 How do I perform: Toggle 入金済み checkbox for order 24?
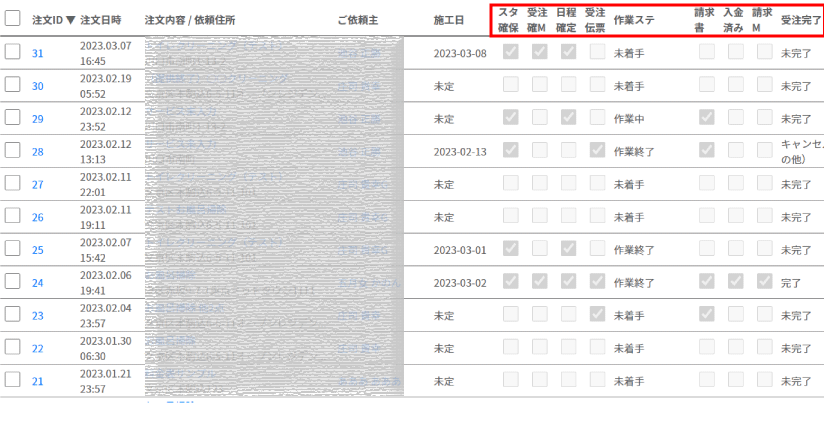tap(736, 283)
